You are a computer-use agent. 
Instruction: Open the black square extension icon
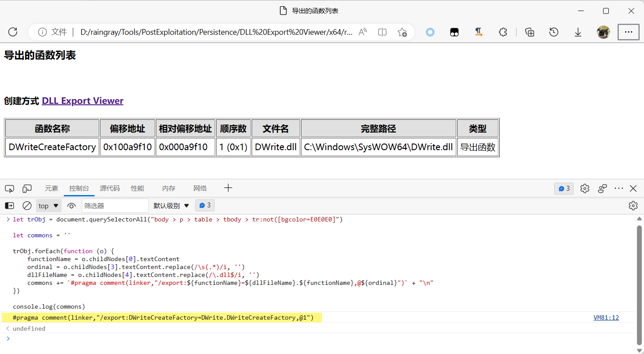[x=454, y=32]
